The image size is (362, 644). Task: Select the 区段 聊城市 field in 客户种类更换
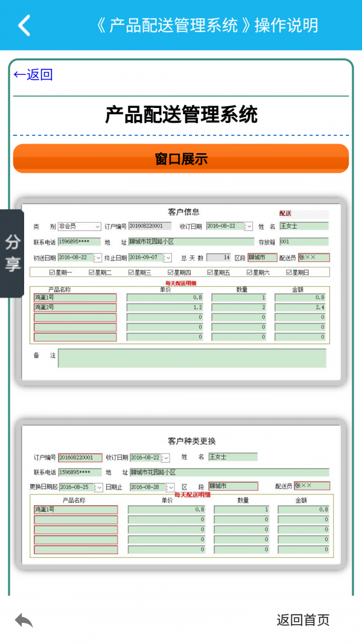233,486
